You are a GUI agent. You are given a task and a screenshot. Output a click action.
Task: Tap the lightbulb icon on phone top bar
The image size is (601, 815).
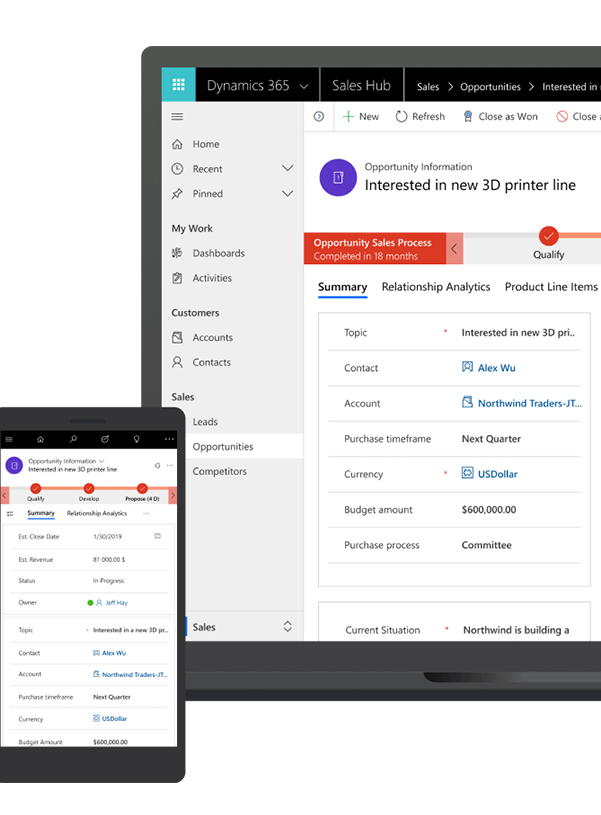[137, 439]
